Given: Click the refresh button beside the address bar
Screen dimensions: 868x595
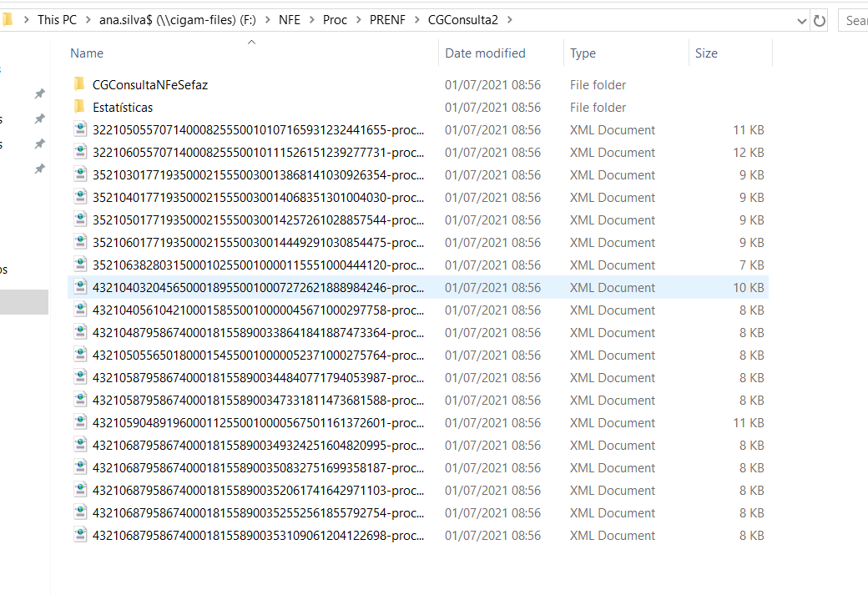Looking at the screenshot, I should click(x=820, y=21).
